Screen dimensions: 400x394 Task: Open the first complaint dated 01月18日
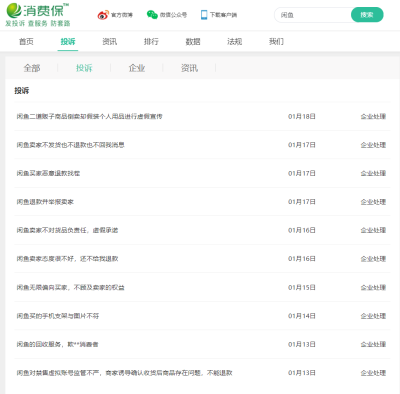(89, 116)
